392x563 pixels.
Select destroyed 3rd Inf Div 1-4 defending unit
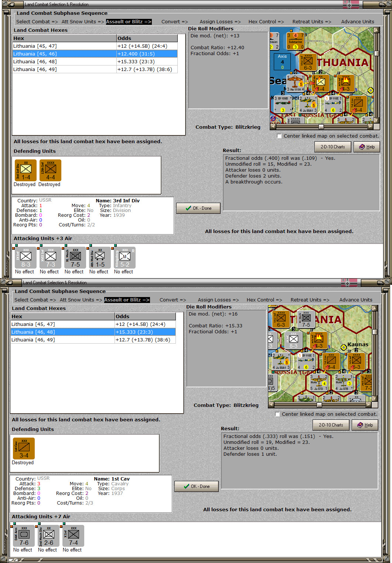[x=25, y=170]
